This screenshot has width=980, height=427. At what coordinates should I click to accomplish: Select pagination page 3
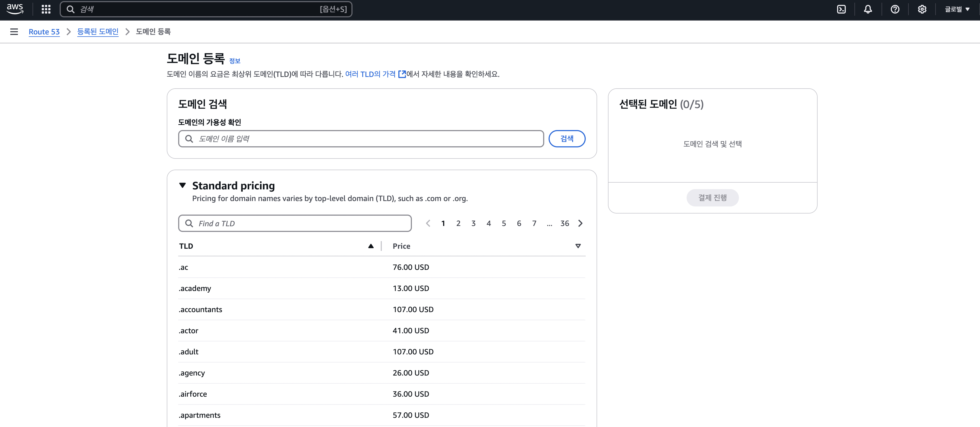(473, 224)
